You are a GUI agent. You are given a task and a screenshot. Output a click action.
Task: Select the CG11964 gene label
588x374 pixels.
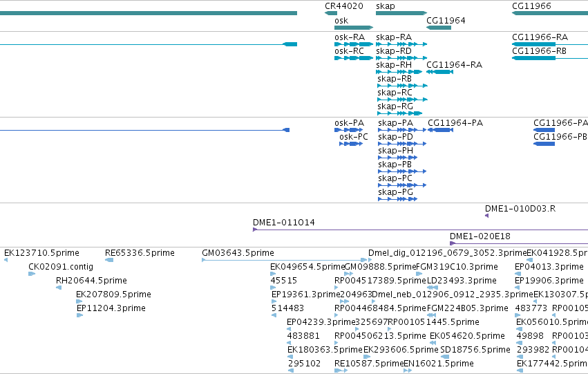pos(446,20)
